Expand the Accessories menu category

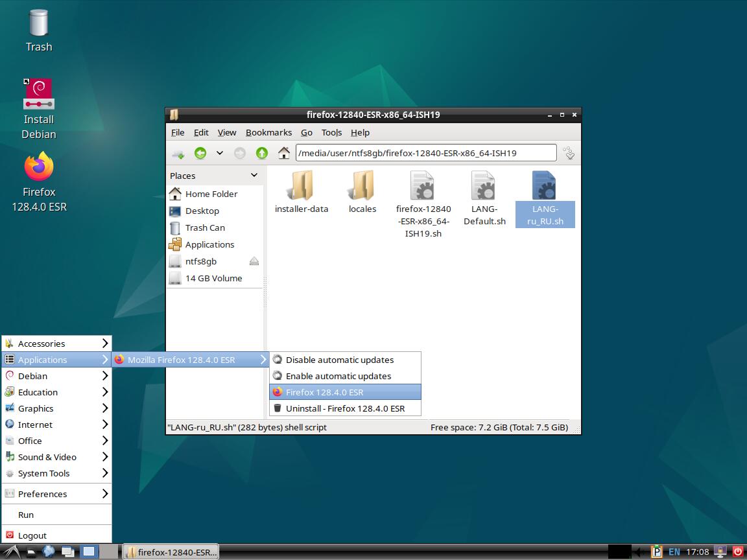pyautogui.click(x=56, y=344)
